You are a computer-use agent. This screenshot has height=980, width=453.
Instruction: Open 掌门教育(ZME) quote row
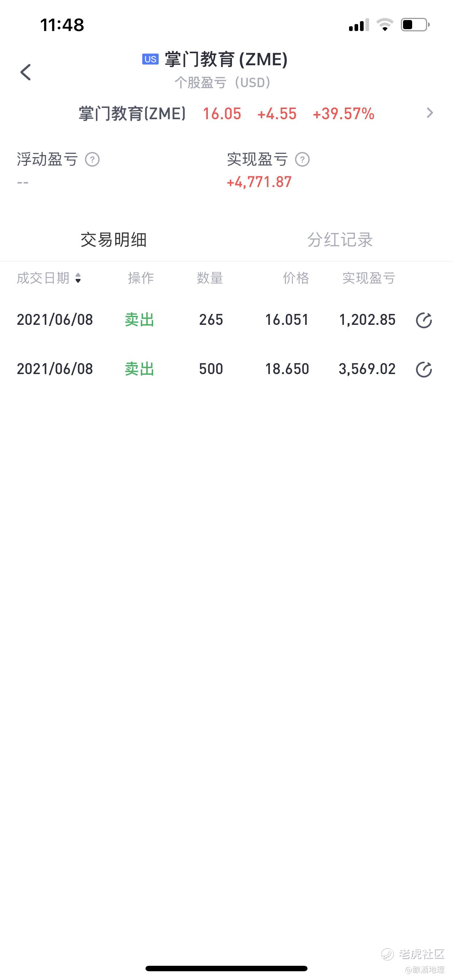click(x=226, y=113)
